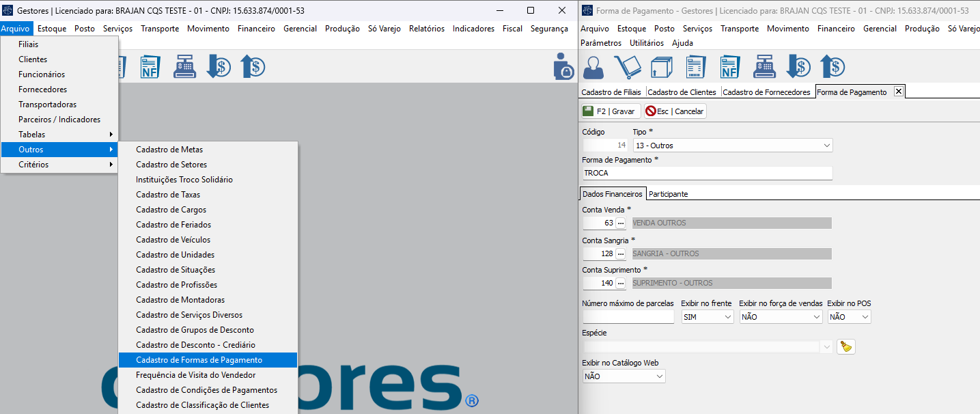Switch to the Participante tab
Screen dimensions: 980x414
pos(668,194)
